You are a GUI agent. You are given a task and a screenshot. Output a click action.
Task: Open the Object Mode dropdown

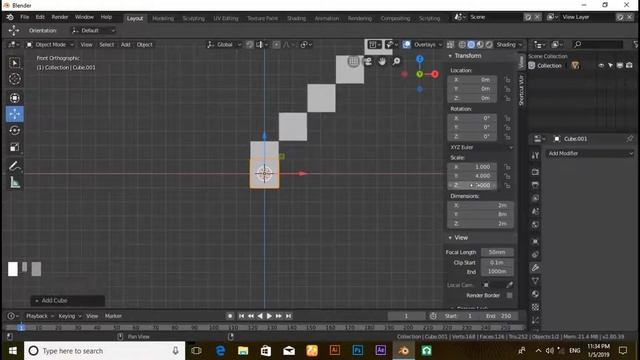click(50, 44)
